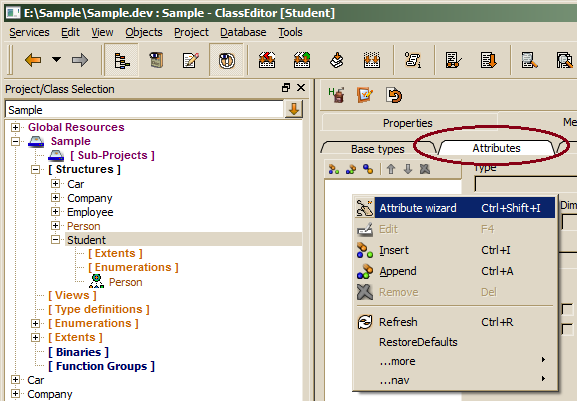Click the gray forward arrow icon

(80, 60)
